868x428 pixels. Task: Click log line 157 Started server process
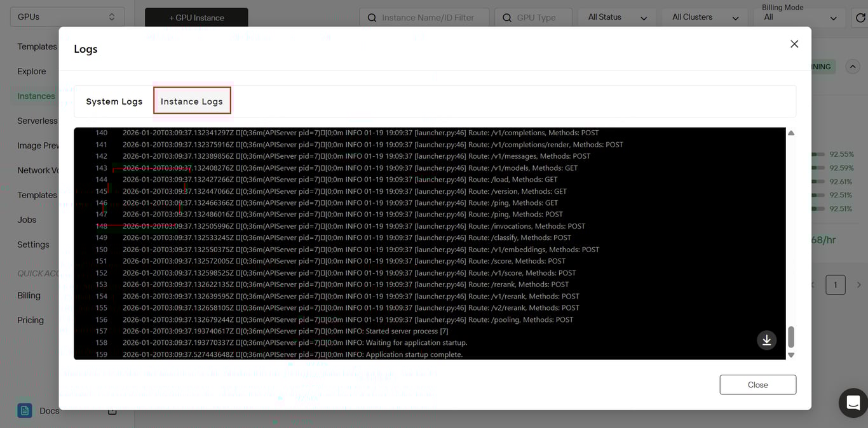[x=285, y=331]
